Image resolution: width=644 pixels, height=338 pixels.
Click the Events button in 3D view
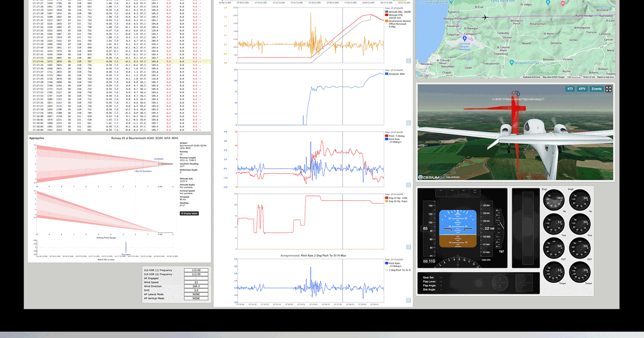click(x=596, y=89)
